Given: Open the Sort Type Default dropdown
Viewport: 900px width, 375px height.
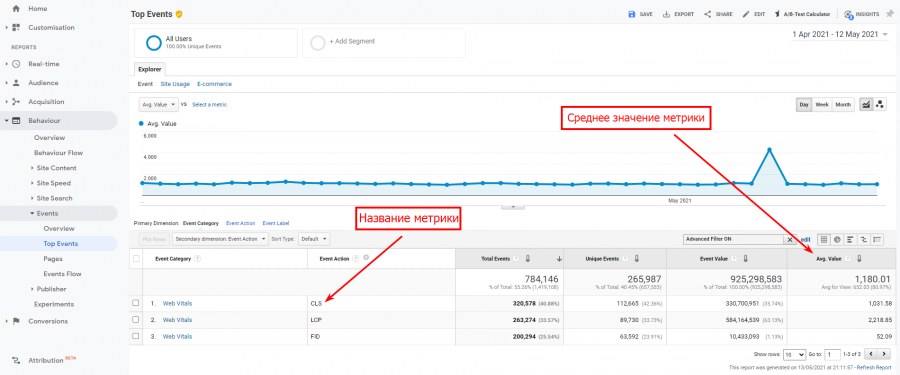Looking at the screenshot, I should 315,238.
